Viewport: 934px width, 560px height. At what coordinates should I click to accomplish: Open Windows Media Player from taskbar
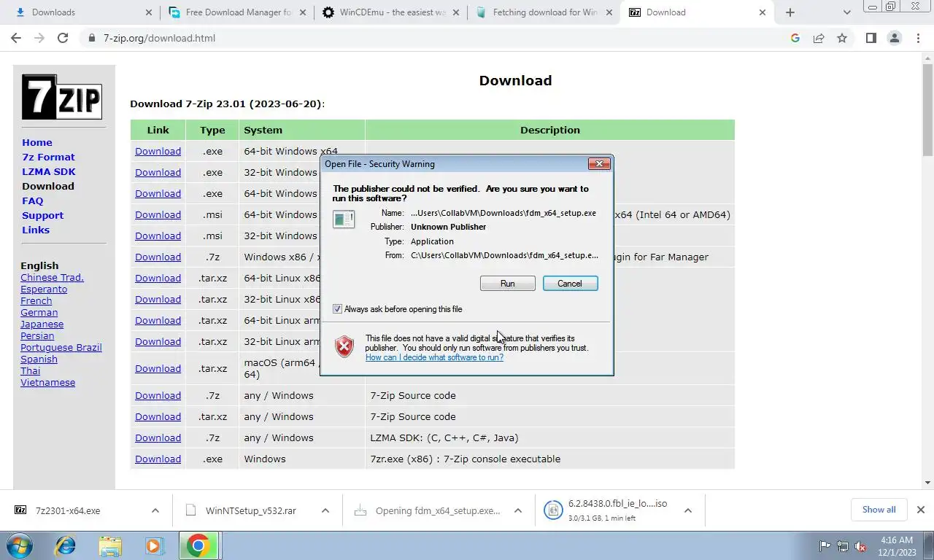[x=154, y=545]
